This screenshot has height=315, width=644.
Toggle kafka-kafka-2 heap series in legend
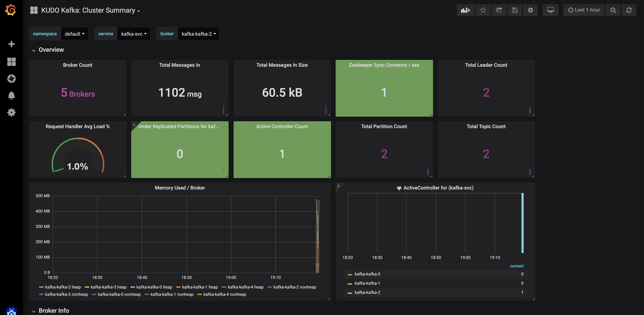tap(63, 287)
